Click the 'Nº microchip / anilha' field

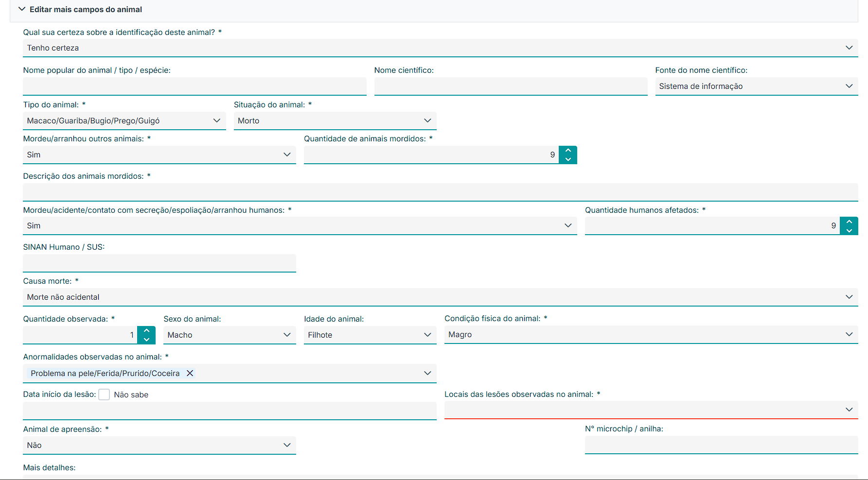pos(721,445)
